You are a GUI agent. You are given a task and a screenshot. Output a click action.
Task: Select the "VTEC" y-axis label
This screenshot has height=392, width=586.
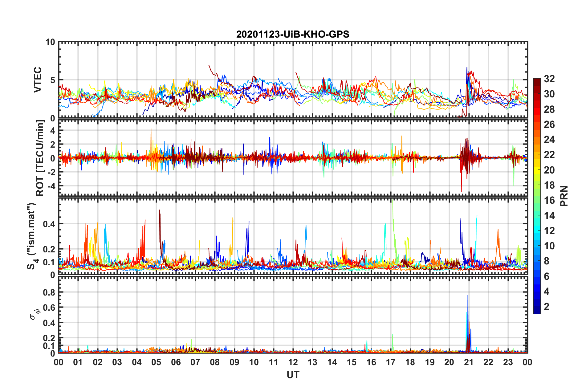tap(38, 80)
